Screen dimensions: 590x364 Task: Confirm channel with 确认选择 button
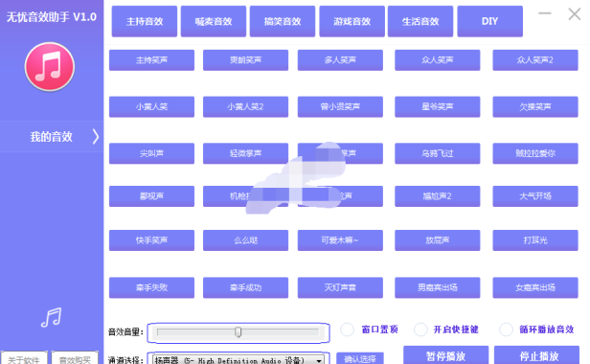click(360, 358)
